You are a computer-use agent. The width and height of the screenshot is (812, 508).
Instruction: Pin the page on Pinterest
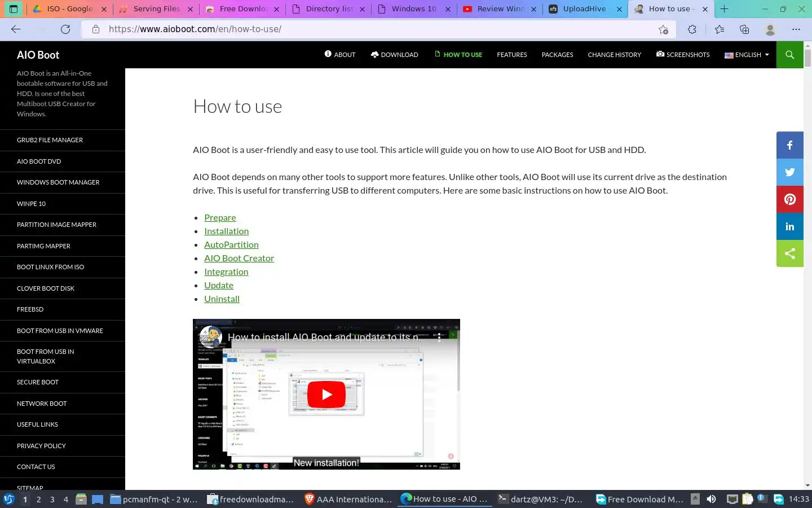789,199
